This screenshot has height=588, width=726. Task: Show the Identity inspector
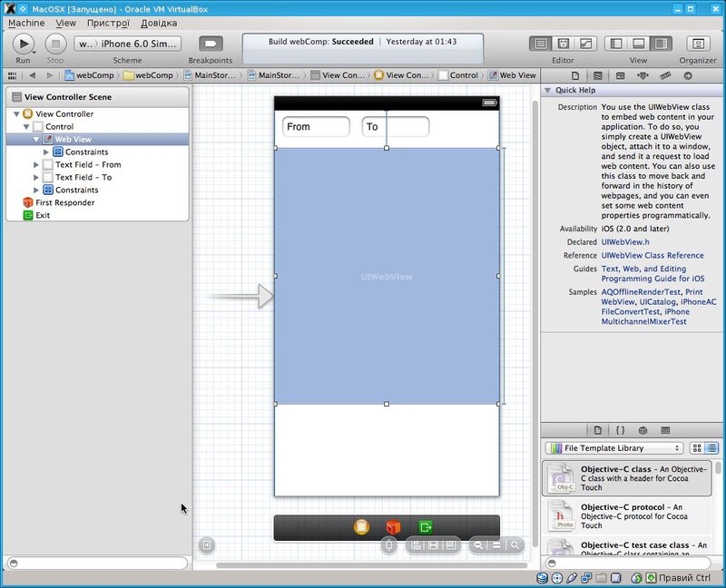[621, 75]
